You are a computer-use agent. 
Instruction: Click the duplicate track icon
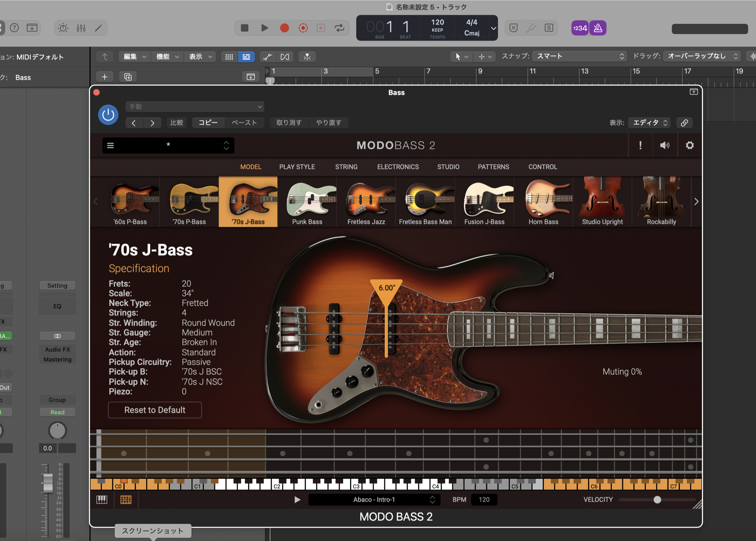click(128, 77)
